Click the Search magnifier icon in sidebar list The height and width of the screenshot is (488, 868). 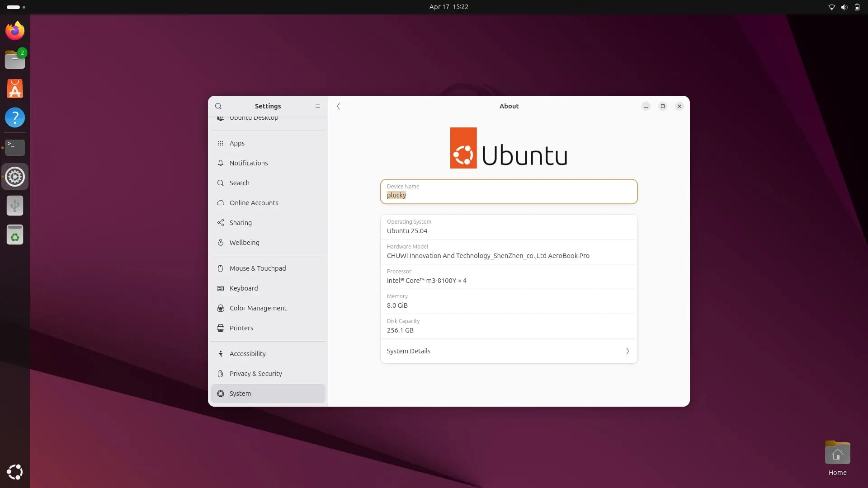coord(221,183)
